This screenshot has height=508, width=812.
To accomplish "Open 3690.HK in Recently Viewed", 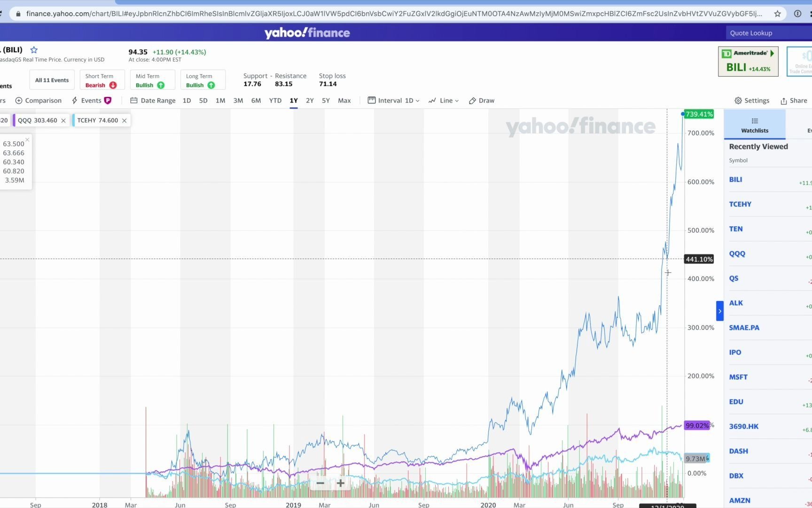I will (743, 427).
